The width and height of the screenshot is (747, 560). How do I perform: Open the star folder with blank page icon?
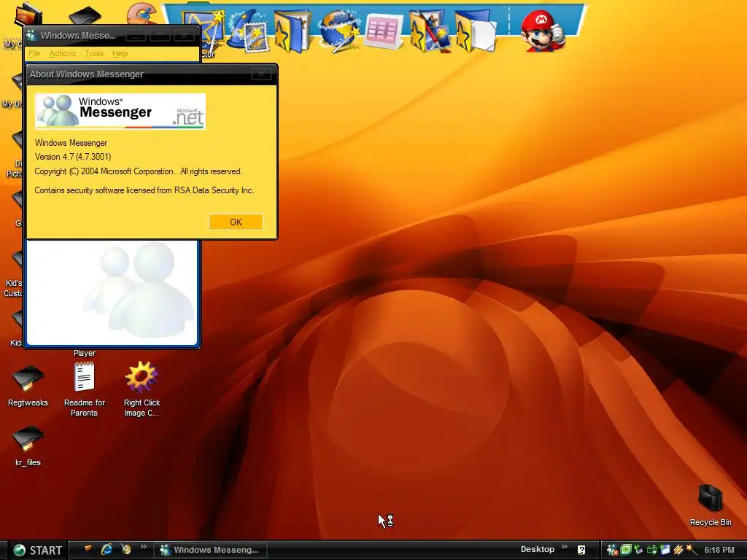[x=476, y=31]
